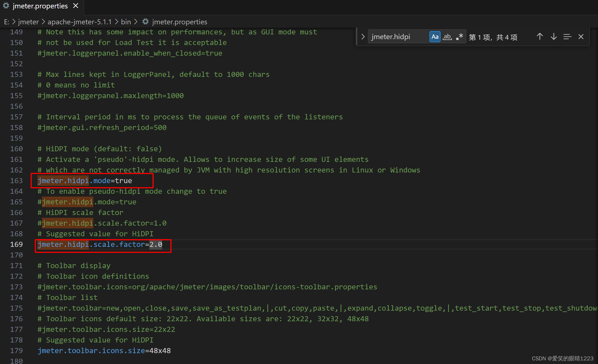Toggle Match Whole Word option
This screenshot has height=364, width=598.
(x=447, y=37)
